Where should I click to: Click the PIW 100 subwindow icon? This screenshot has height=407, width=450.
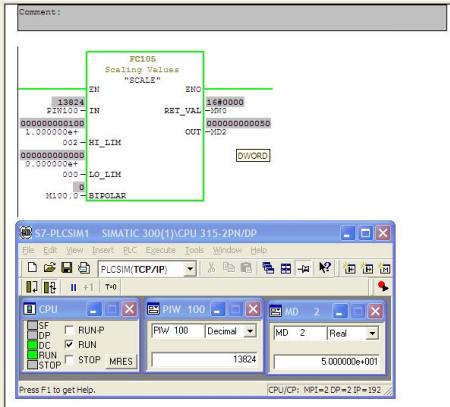click(153, 309)
